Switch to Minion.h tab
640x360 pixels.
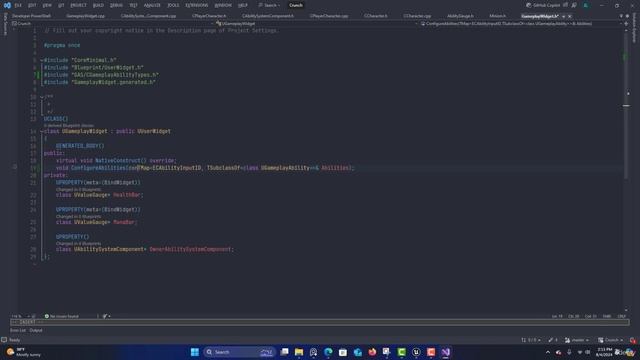coord(497,16)
